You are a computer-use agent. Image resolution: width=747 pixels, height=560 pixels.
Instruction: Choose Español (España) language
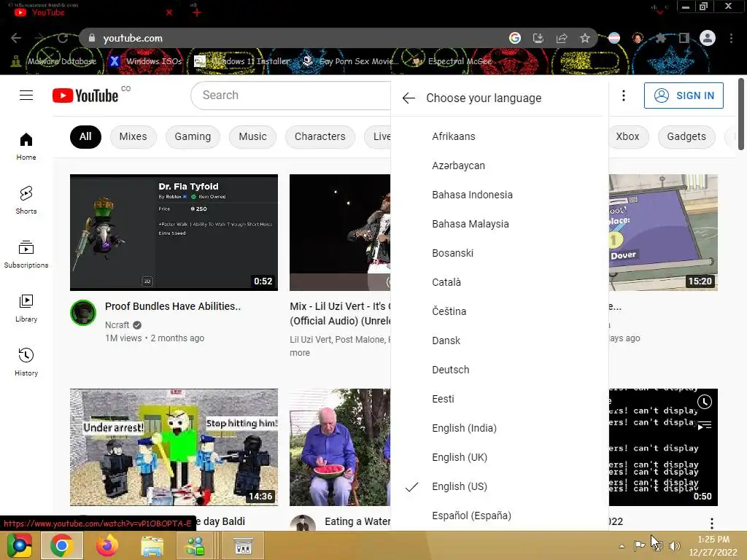(499, 516)
